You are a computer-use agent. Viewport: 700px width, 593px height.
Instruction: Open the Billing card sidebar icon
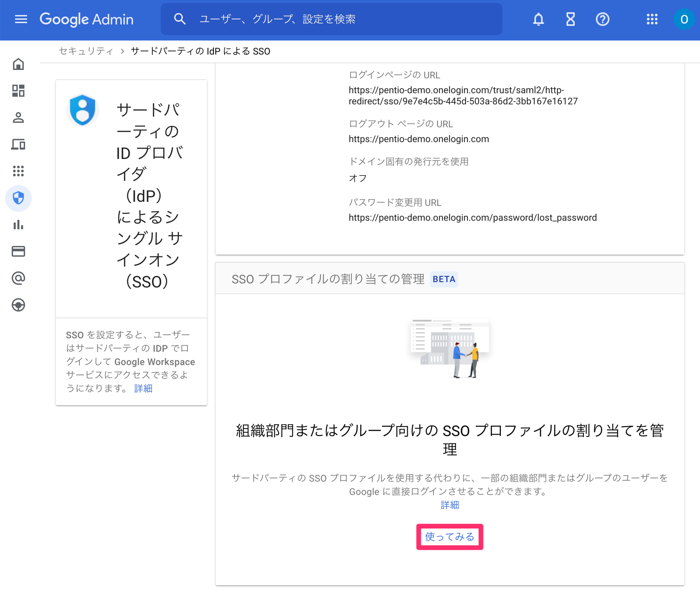(x=18, y=251)
